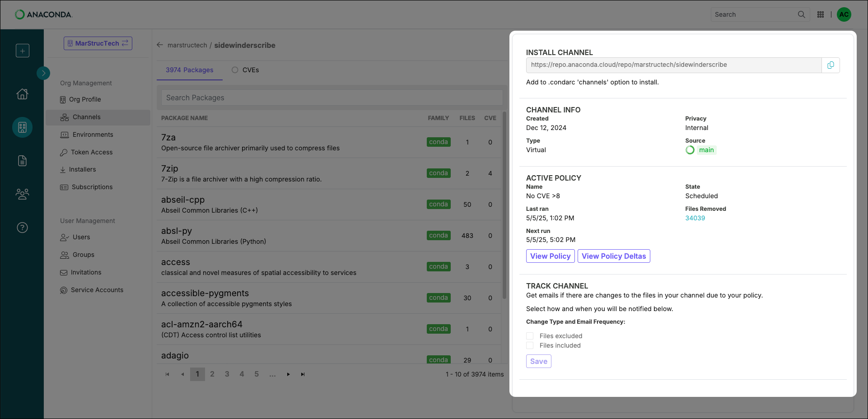Open Service Accounts
Screen dimensions: 868x419
92,290
